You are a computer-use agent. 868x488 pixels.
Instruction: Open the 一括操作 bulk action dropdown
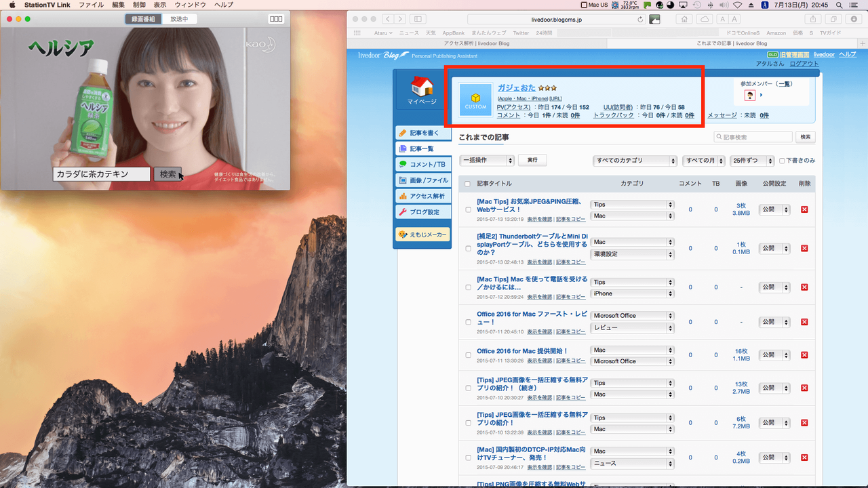[487, 161]
